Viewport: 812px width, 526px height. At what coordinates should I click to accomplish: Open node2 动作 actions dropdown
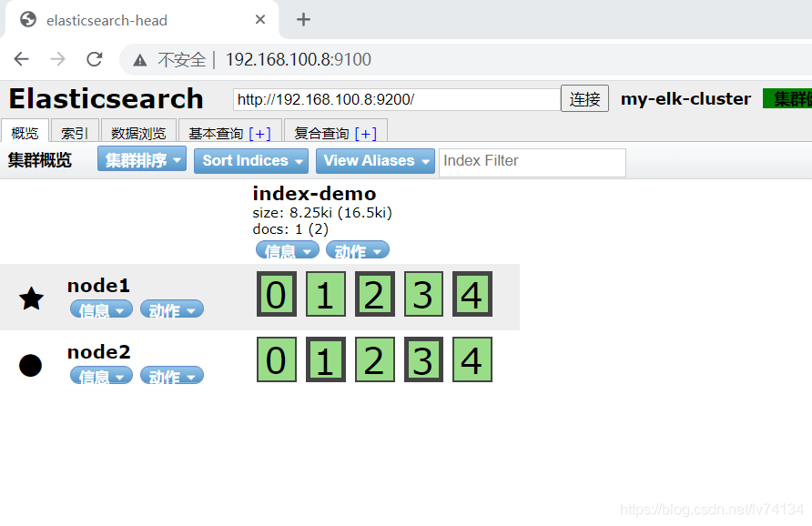(172, 376)
